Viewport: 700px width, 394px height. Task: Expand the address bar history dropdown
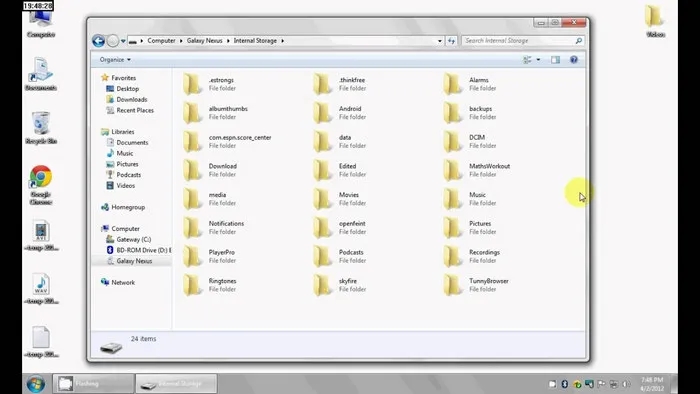(x=440, y=41)
